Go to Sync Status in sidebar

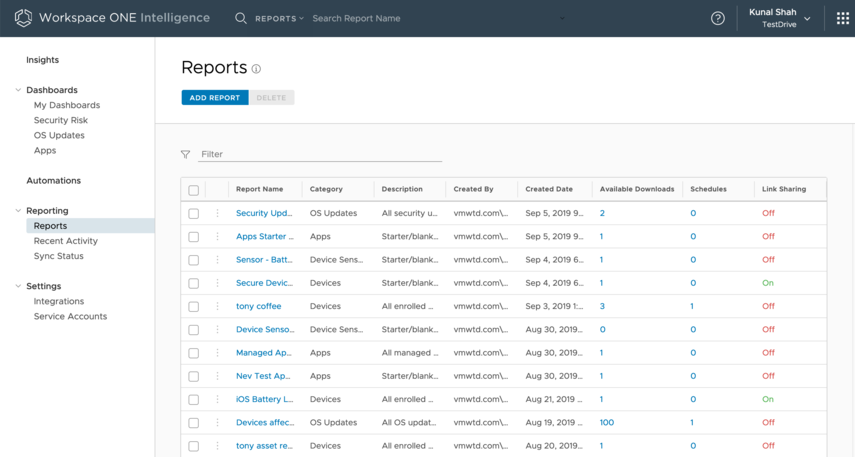(59, 256)
